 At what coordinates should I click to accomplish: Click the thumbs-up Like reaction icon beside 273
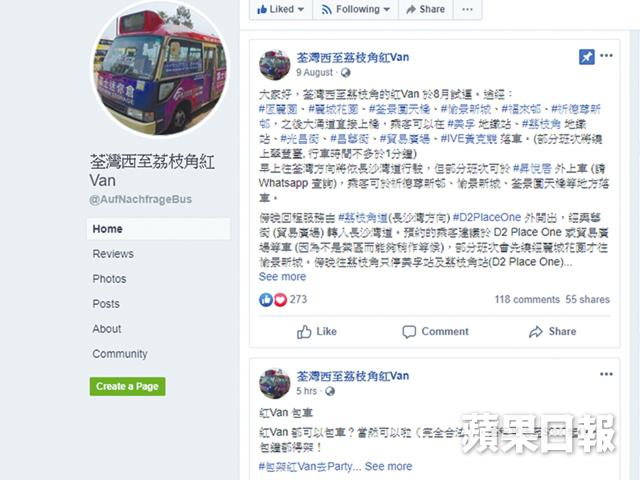266,300
